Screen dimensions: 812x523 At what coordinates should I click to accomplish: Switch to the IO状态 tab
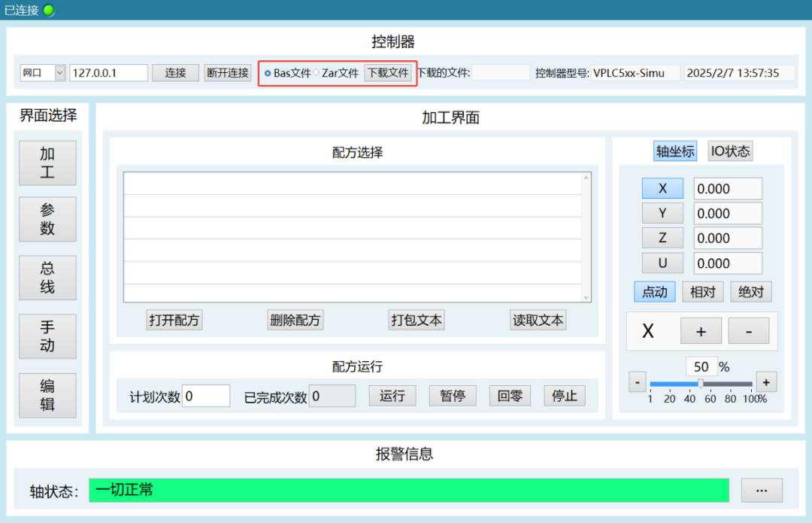[x=730, y=151]
